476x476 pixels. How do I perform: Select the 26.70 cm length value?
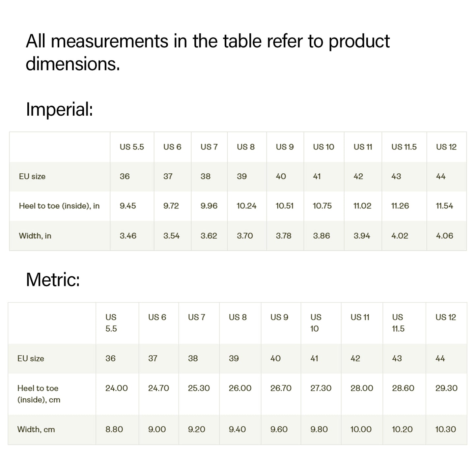pyautogui.click(x=281, y=388)
